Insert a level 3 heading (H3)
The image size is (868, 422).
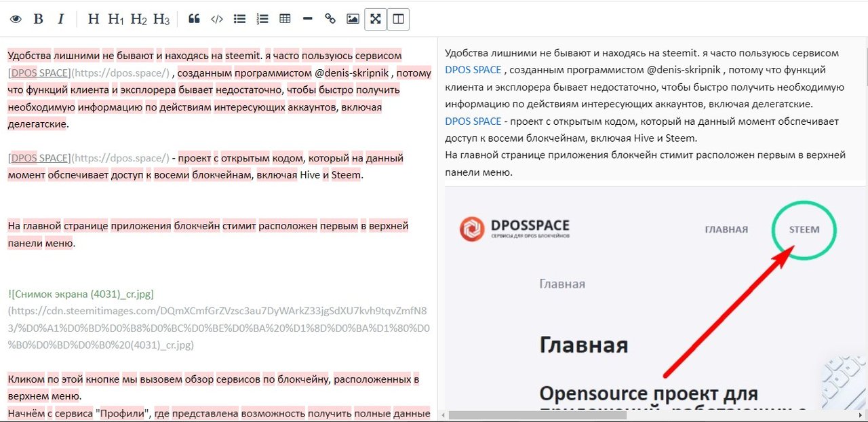pyautogui.click(x=161, y=19)
